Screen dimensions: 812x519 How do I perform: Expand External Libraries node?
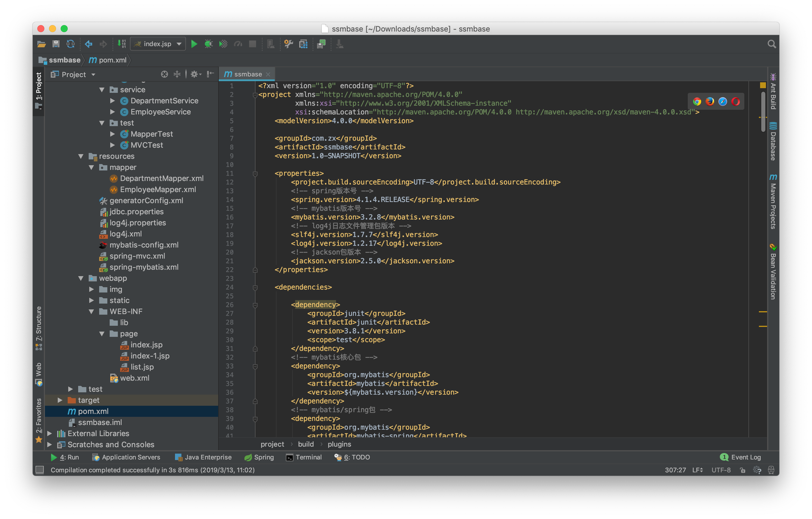coord(50,433)
